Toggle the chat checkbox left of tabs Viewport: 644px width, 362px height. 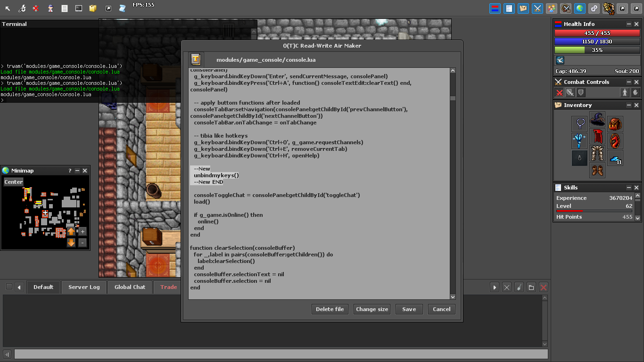click(9, 287)
